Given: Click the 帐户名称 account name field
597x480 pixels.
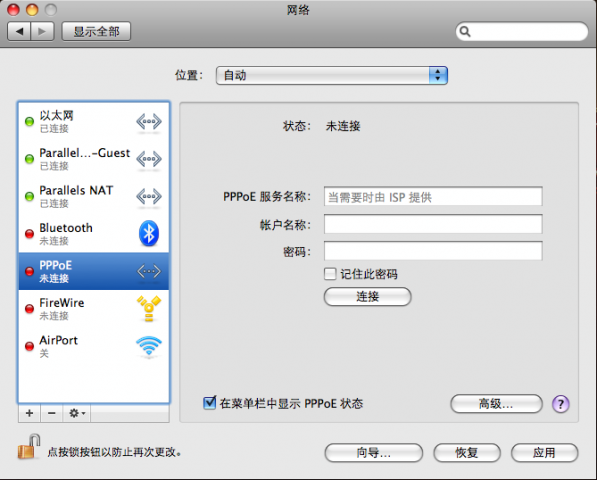Looking at the screenshot, I should click(433, 224).
